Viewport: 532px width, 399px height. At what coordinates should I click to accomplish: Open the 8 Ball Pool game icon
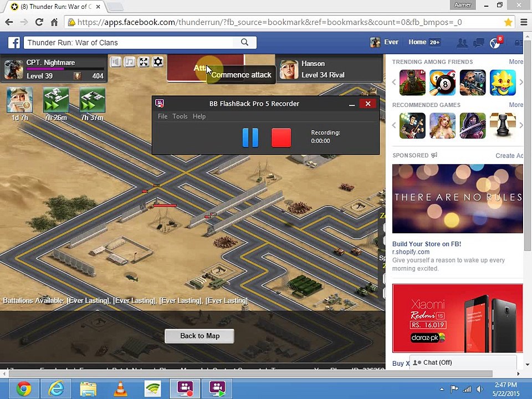click(442, 83)
